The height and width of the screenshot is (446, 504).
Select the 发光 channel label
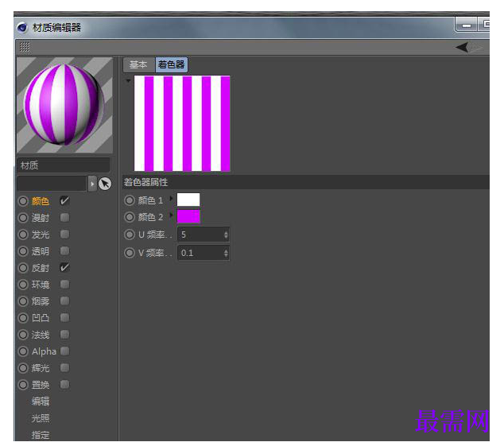pyautogui.click(x=41, y=235)
